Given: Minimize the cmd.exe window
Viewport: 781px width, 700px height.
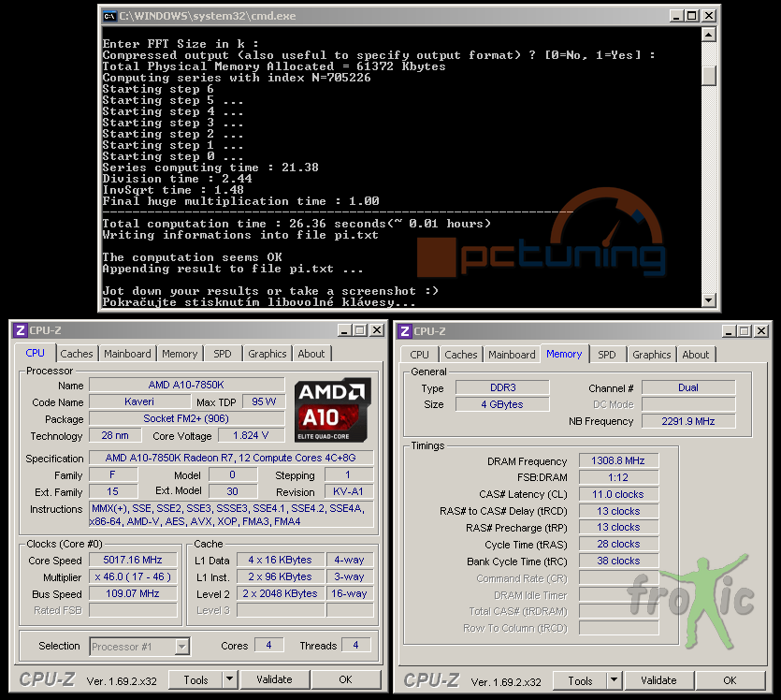Looking at the screenshot, I should point(676,16).
